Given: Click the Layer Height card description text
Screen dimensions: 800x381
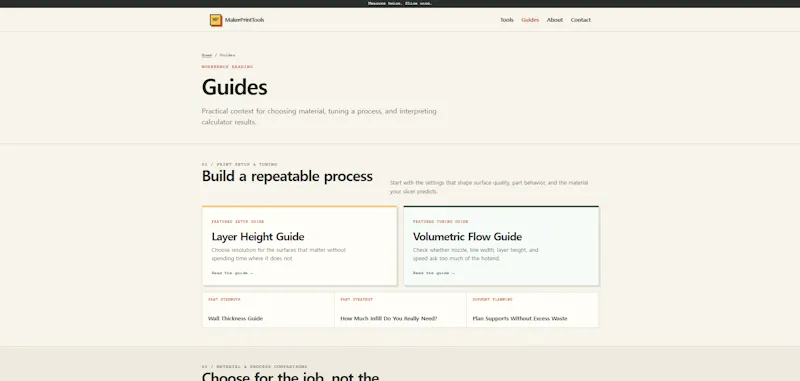Looking at the screenshot, I should pyautogui.click(x=279, y=255).
